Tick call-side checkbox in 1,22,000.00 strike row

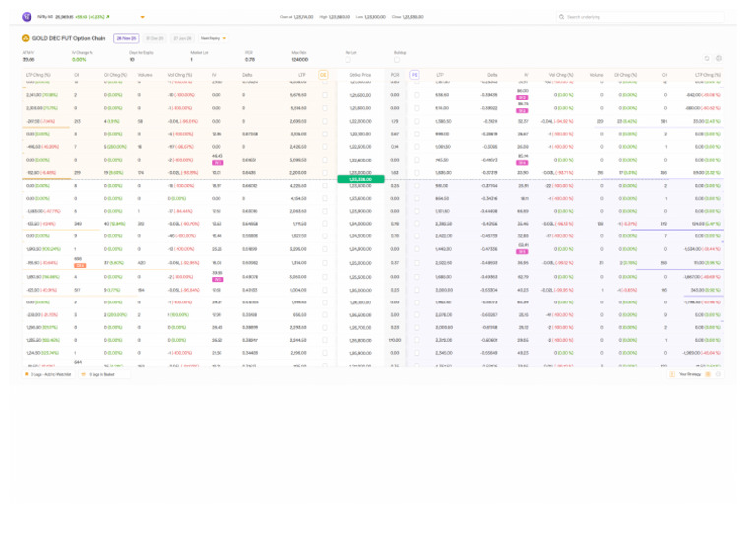[x=325, y=121]
